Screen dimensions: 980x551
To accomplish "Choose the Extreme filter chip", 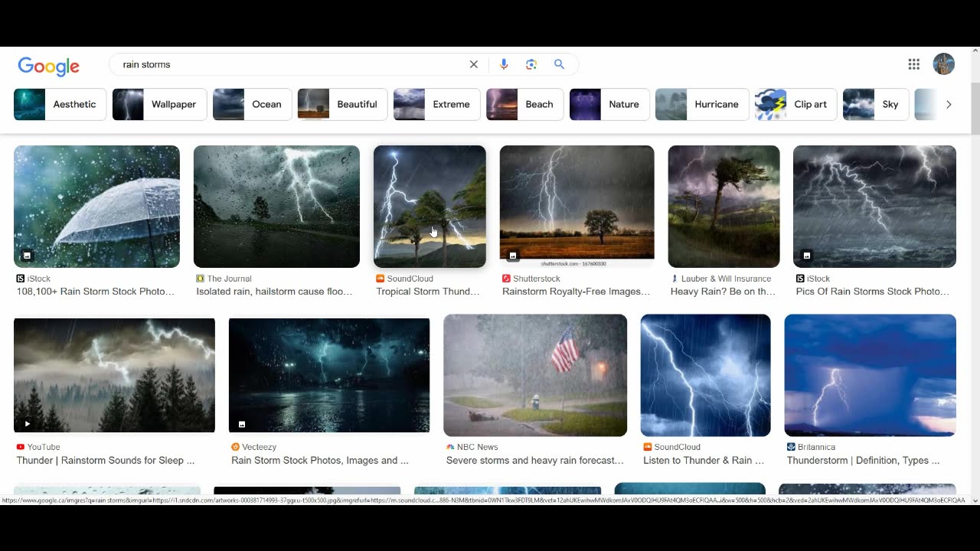I will click(x=436, y=104).
